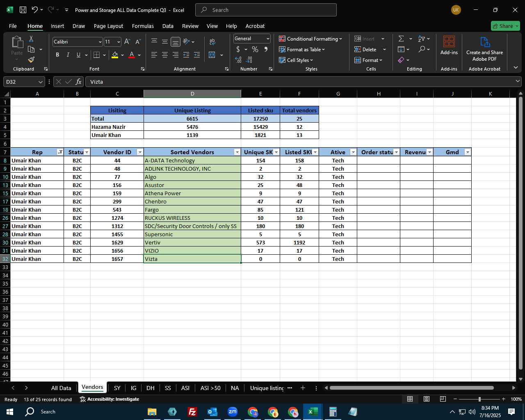Click Accessibility: Investigate in status bar
Image resolution: width=525 pixels, height=420 pixels.
point(110,399)
